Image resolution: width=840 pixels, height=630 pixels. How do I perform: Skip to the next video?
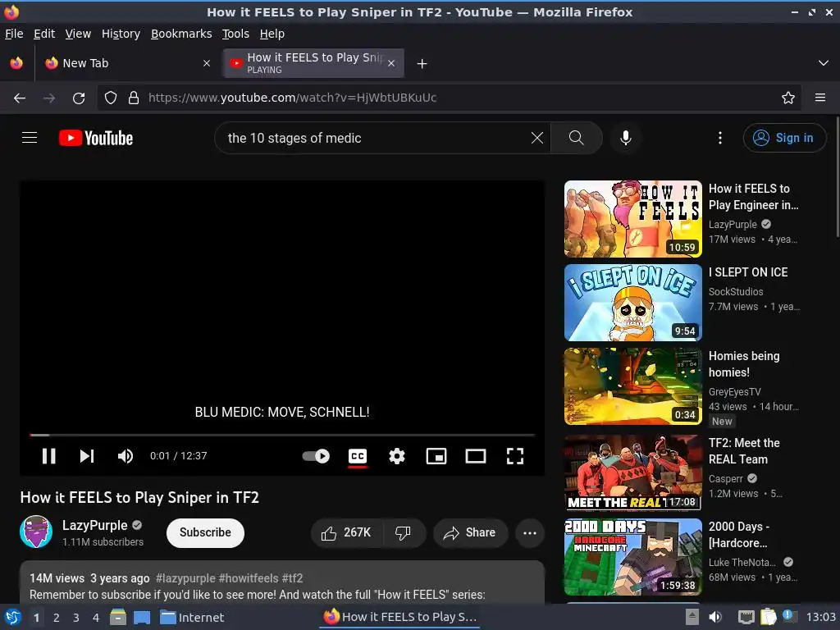[x=87, y=456]
